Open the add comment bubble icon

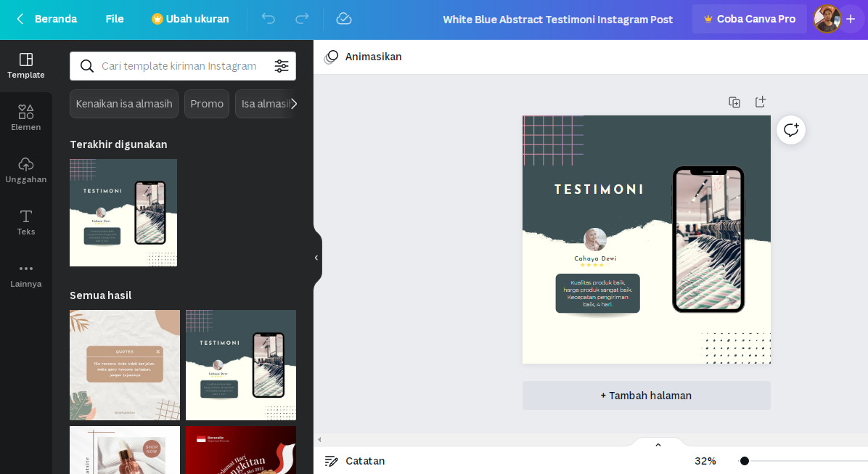(790, 130)
